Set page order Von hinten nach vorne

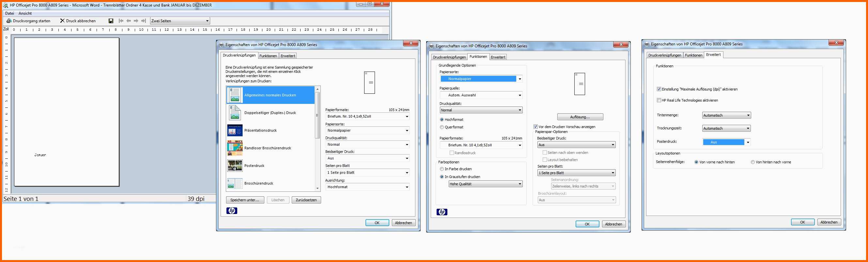(x=753, y=162)
